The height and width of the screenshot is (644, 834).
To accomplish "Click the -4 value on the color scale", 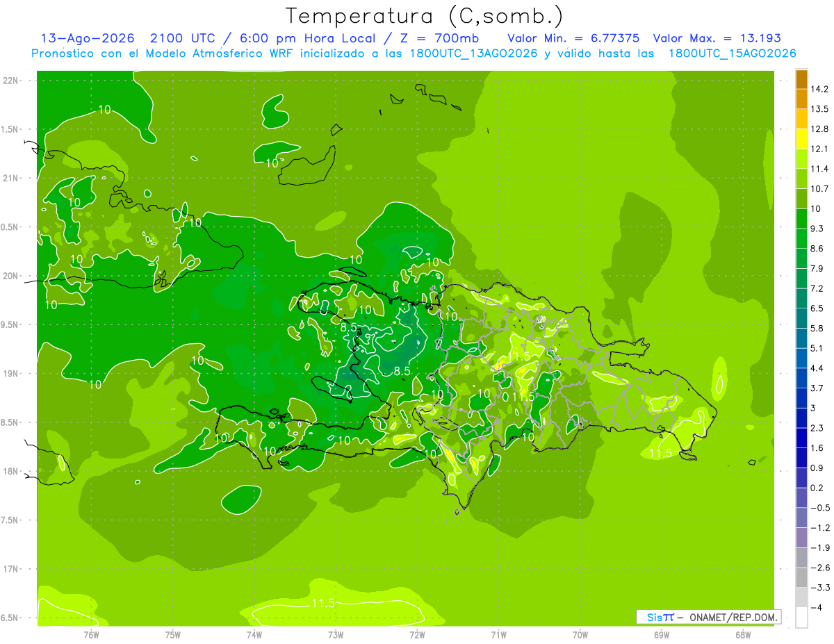I will (x=816, y=608).
